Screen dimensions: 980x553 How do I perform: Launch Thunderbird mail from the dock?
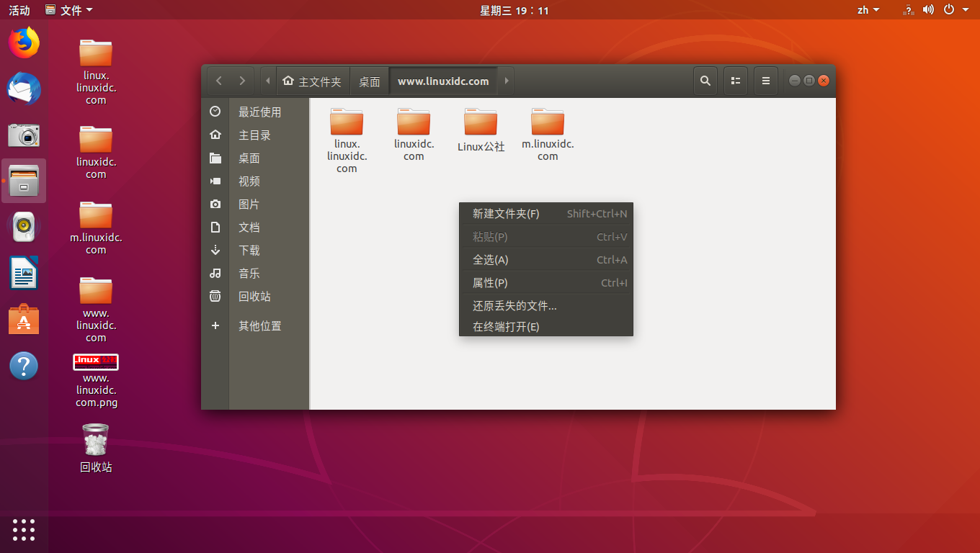24,89
